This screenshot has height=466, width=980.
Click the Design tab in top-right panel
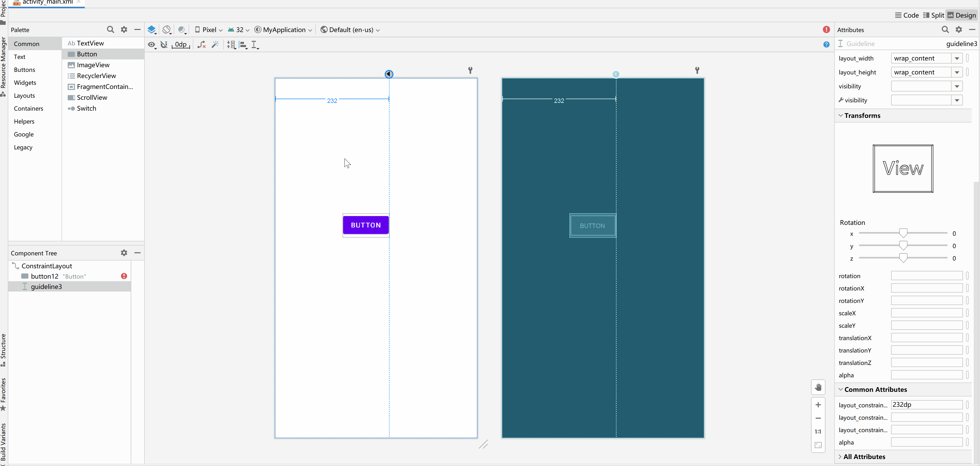tap(964, 14)
